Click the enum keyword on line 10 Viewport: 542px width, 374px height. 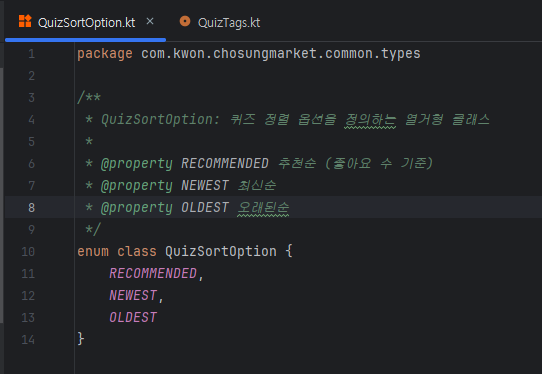point(93,252)
